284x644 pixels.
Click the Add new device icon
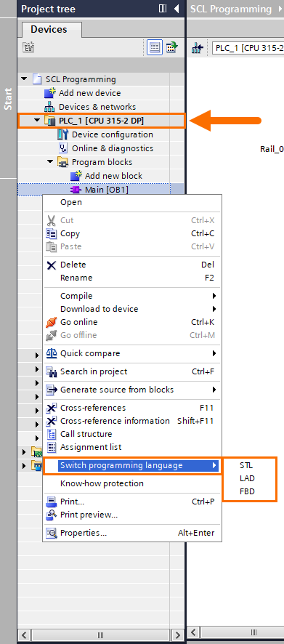[50, 93]
